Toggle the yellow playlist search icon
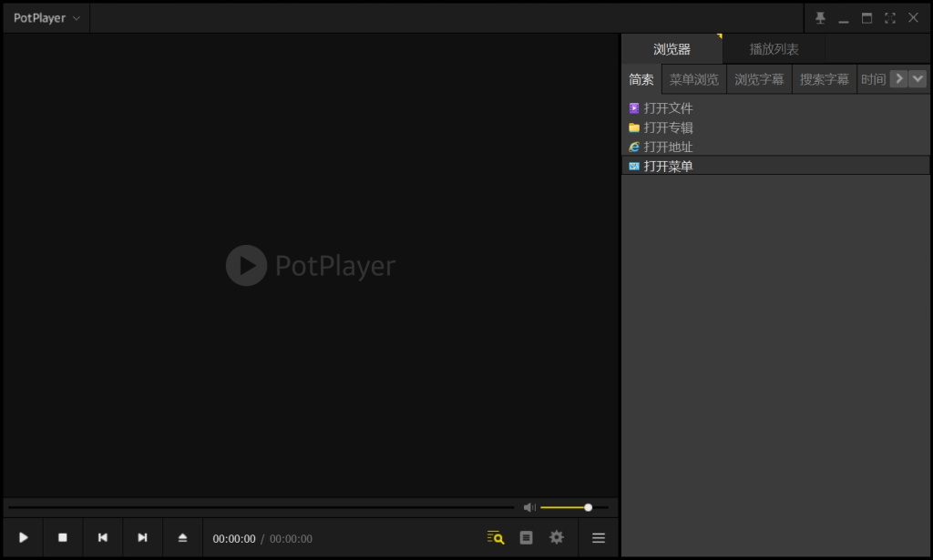The image size is (933, 560). coord(495,537)
